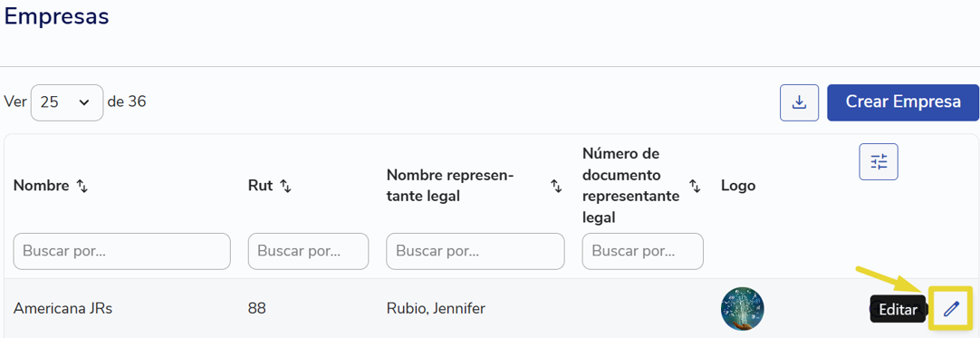Click the Americana JRs logo thumbnail
This screenshot has width=980, height=338.
tap(742, 308)
